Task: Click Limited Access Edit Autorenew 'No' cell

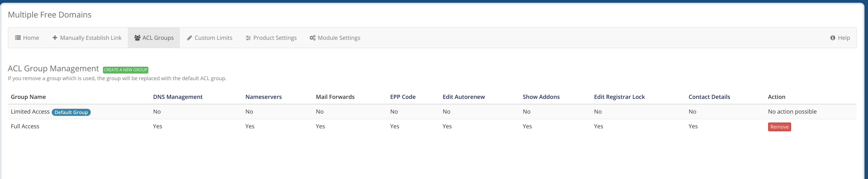Action: tap(447, 112)
